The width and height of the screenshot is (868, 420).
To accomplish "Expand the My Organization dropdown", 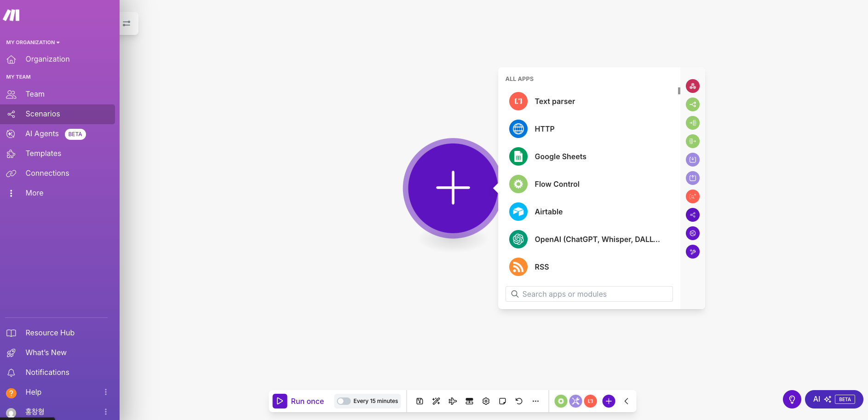I will (x=33, y=42).
